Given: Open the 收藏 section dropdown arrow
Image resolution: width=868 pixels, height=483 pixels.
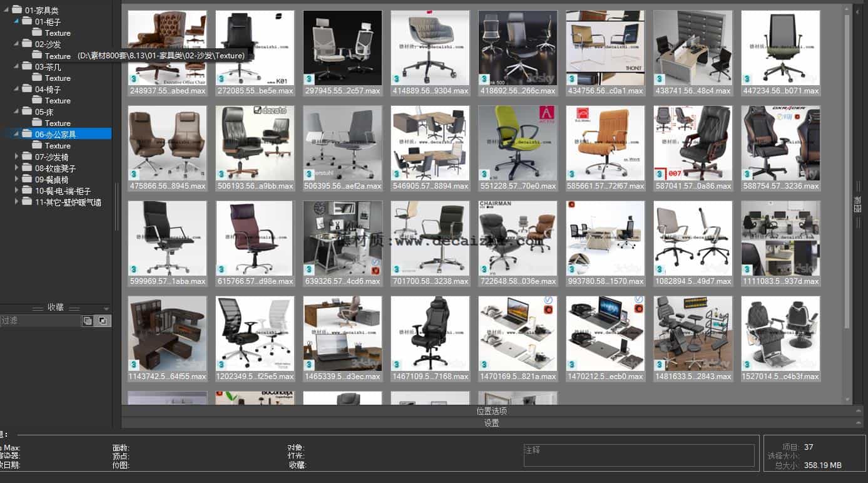Looking at the screenshot, I should pos(106,307).
